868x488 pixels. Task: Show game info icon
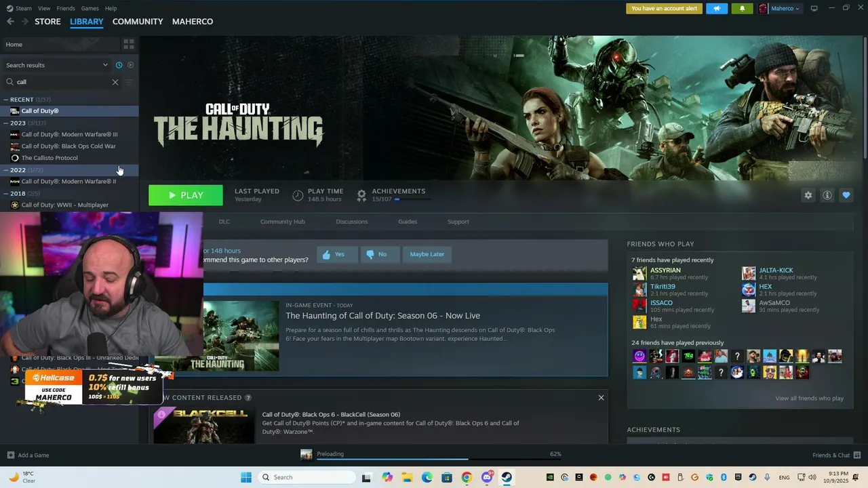click(827, 195)
